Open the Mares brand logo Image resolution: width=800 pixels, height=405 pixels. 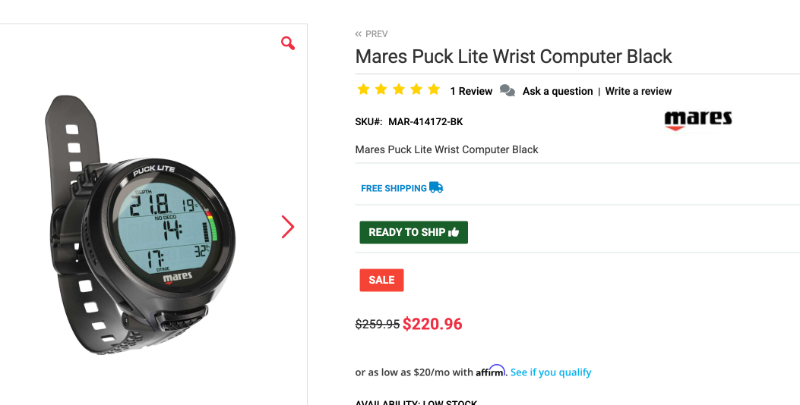click(x=698, y=120)
